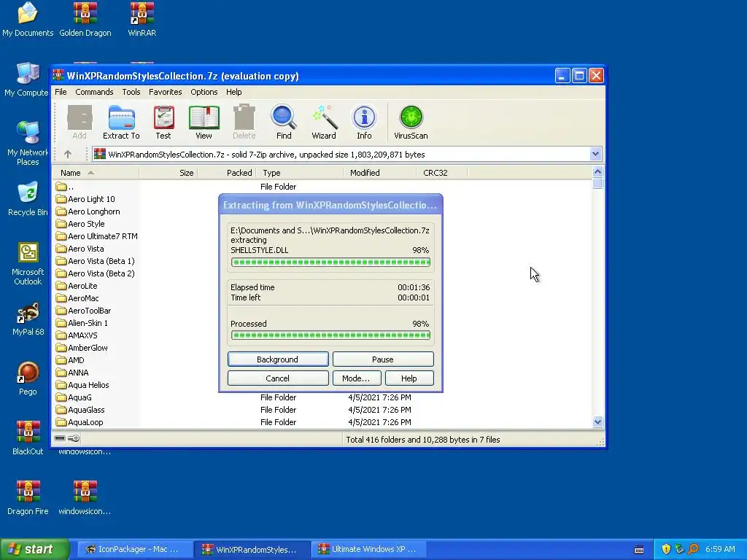The image size is (747, 560).
Task: Sort by the Packed column header
Action: pyautogui.click(x=227, y=173)
